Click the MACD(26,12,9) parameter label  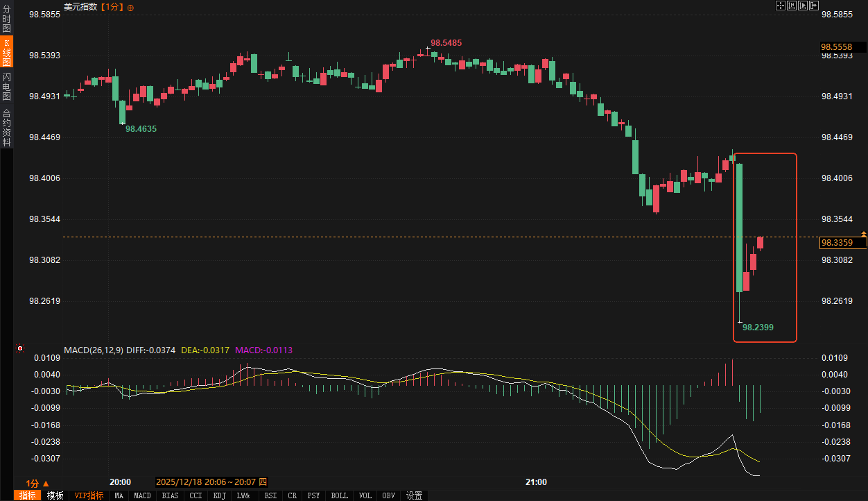coord(94,350)
